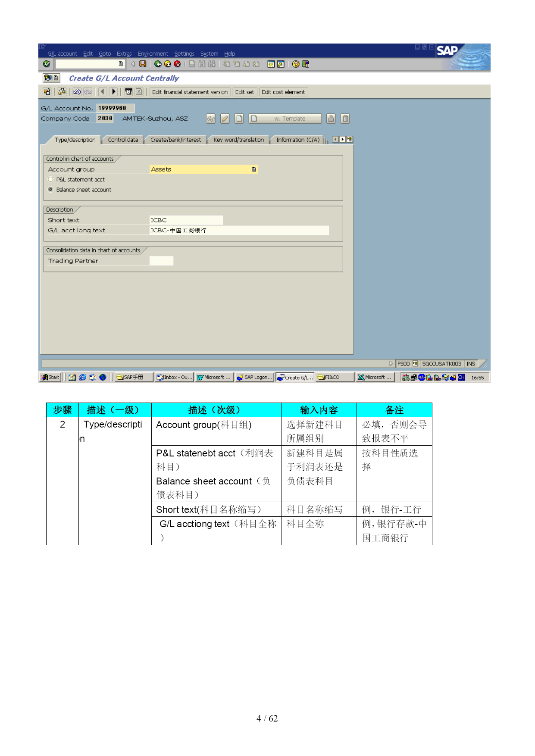Open the Inbox - Outlook taskbar item
535x756 pixels.
point(174,377)
